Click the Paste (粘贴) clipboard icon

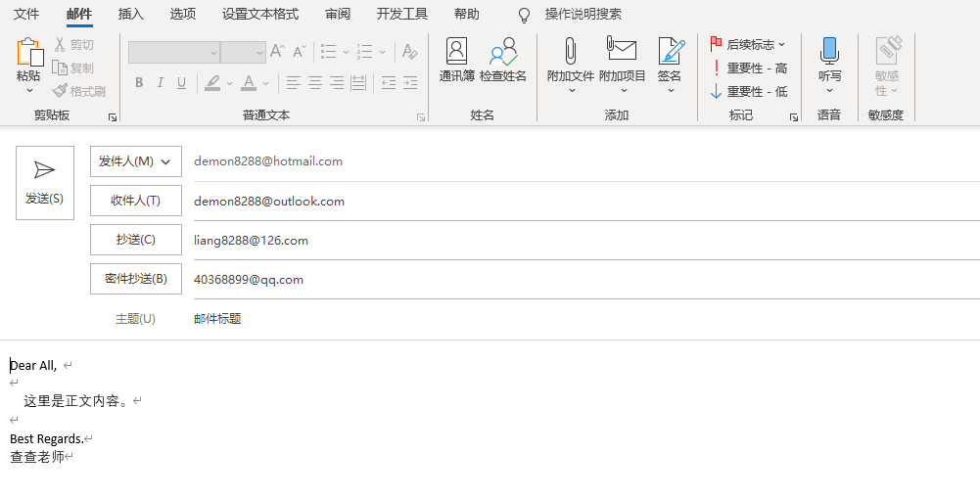point(29,52)
